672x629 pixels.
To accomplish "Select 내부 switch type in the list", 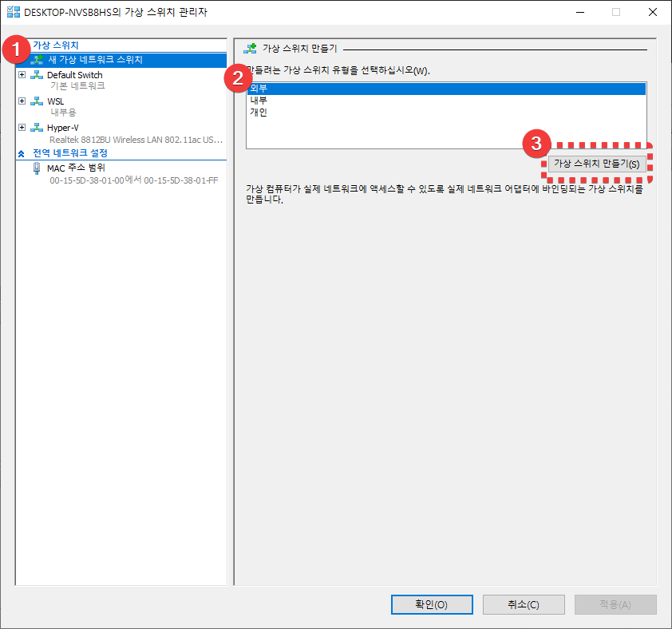I will pos(259,101).
